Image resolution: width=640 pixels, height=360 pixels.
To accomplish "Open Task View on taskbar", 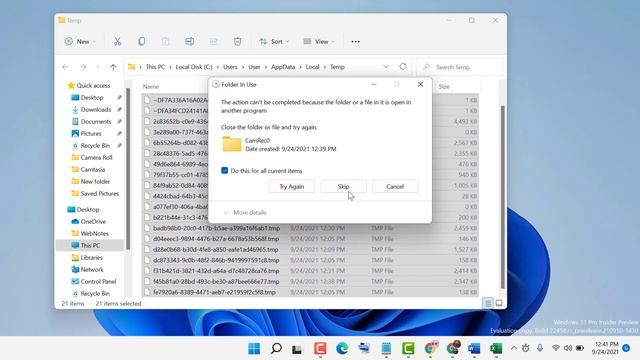I will tap(297, 349).
